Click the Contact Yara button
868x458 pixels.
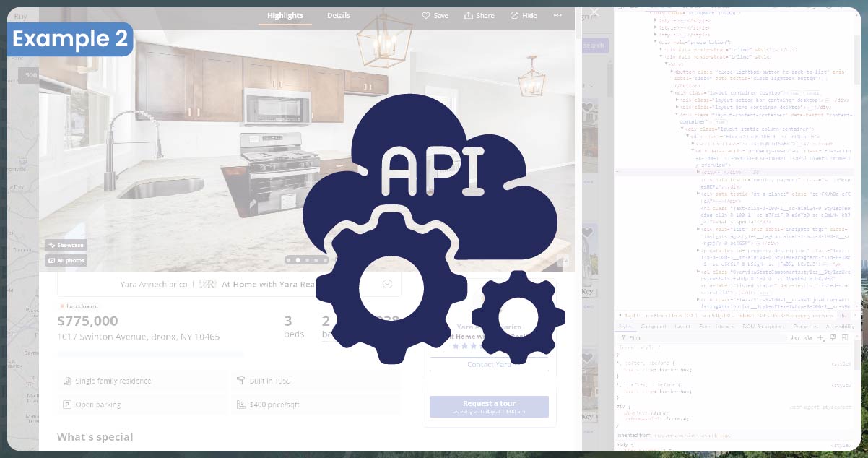[x=489, y=365]
